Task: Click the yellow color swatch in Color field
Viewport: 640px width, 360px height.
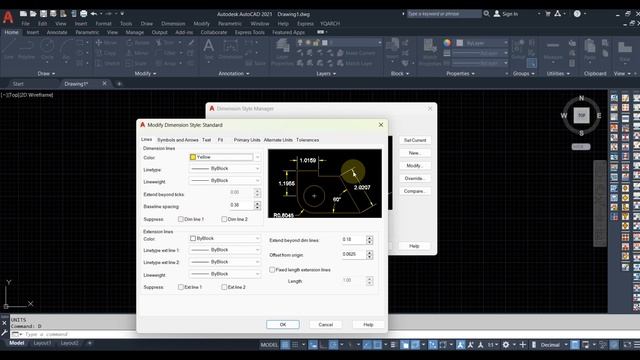Action: 193,157
